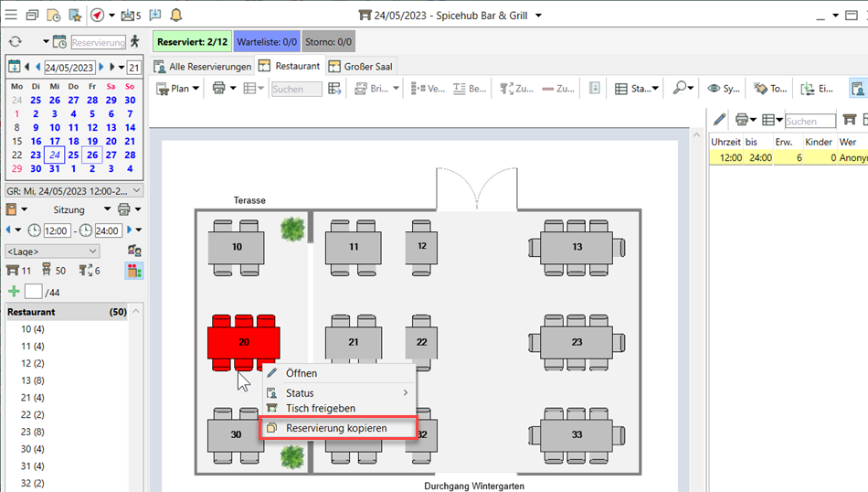This screenshot has height=492, width=868.
Task: Click the start time 12:00 input field
Action: pyautogui.click(x=56, y=230)
